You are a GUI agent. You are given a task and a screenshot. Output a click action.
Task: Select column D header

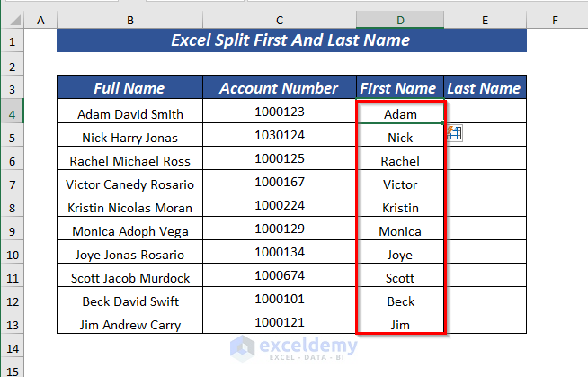[x=400, y=20]
